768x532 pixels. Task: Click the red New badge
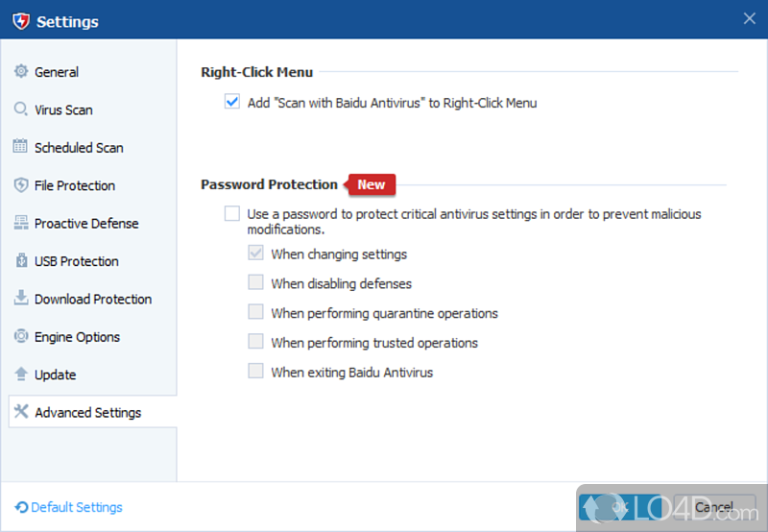371,184
